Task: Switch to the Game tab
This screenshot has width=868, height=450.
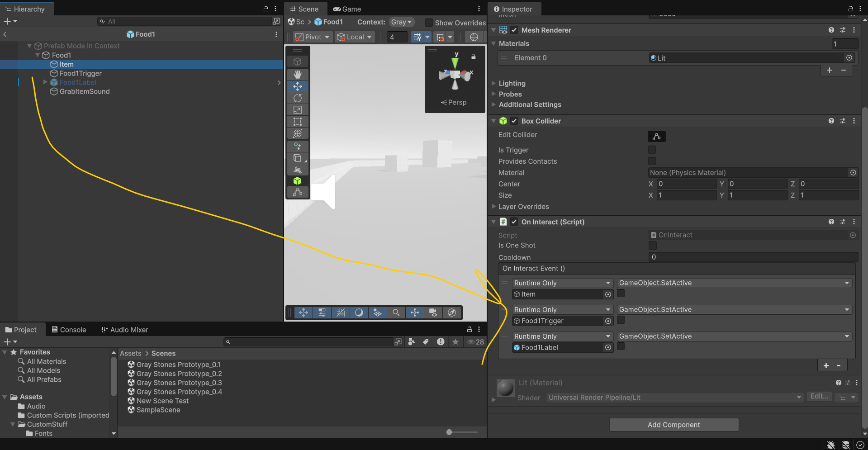Action: pos(347,9)
